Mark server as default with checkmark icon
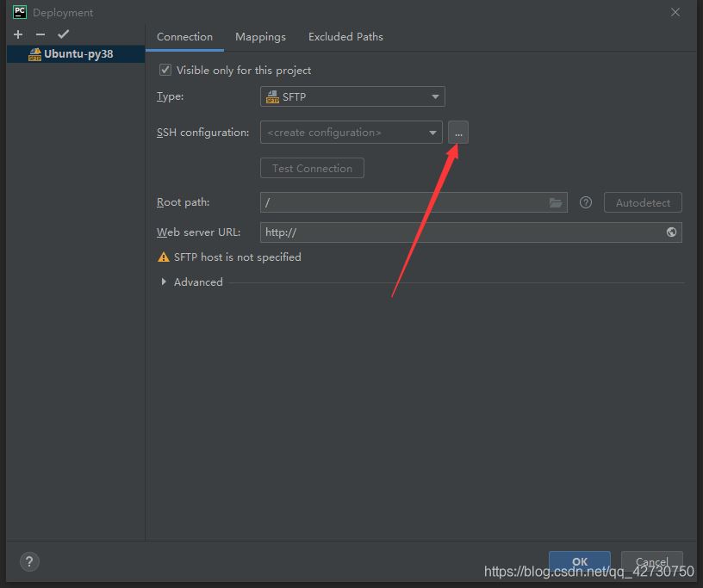Screen dimensions: 703x588 (x=63, y=34)
